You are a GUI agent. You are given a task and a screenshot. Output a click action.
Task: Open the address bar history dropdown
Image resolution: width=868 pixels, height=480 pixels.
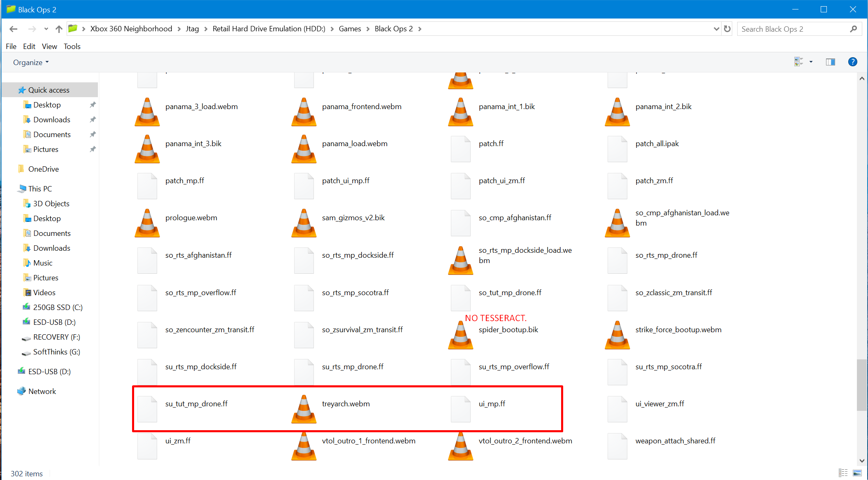(716, 29)
